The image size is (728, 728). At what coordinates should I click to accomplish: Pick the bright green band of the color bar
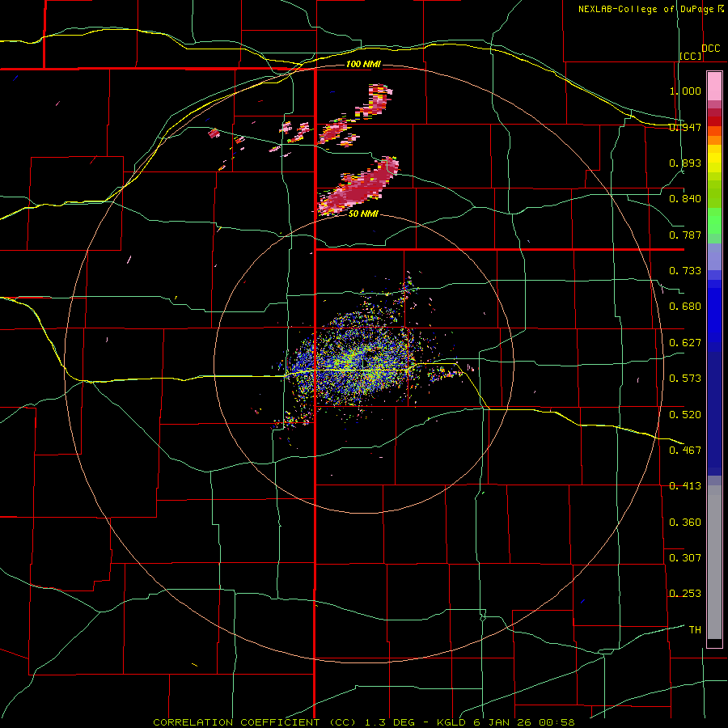714,221
